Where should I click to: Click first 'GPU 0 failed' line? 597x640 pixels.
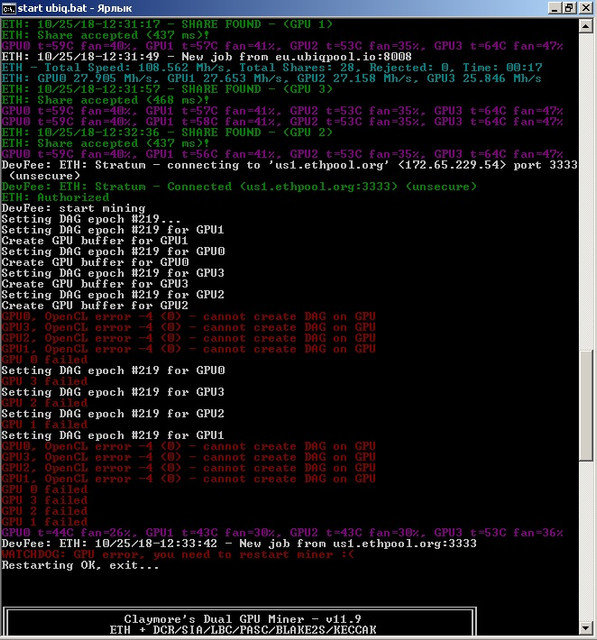44,360
